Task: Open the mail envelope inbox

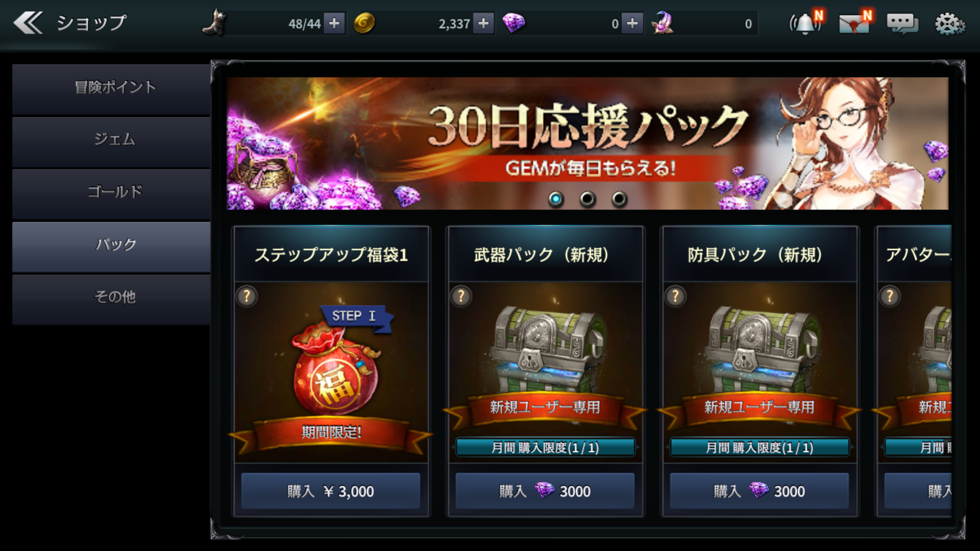Action: coord(854,23)
